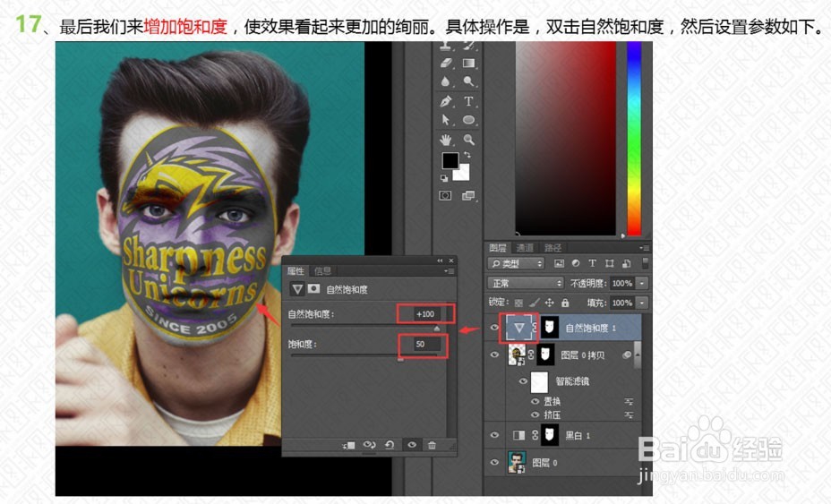Open the Layers panel flyout menu
831x504 pixels.
coord(644,247)
